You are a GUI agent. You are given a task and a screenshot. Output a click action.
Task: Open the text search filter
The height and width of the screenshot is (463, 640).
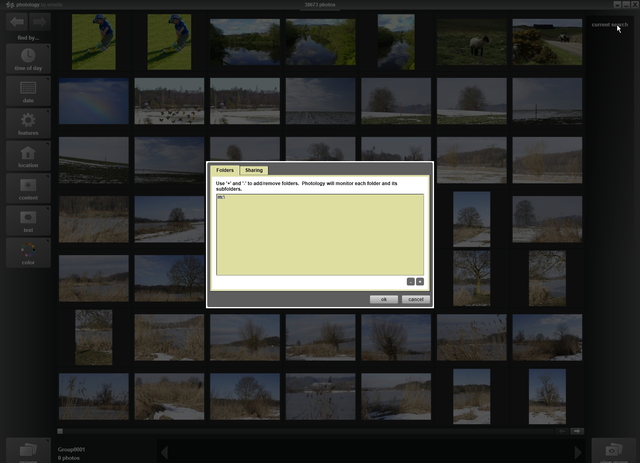[x=28, y=219]
